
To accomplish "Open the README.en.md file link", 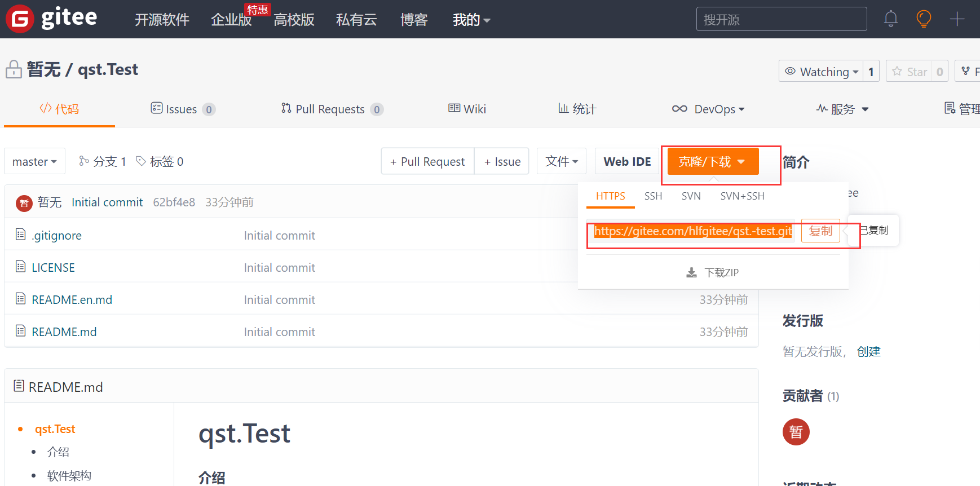I will point(72,299).
